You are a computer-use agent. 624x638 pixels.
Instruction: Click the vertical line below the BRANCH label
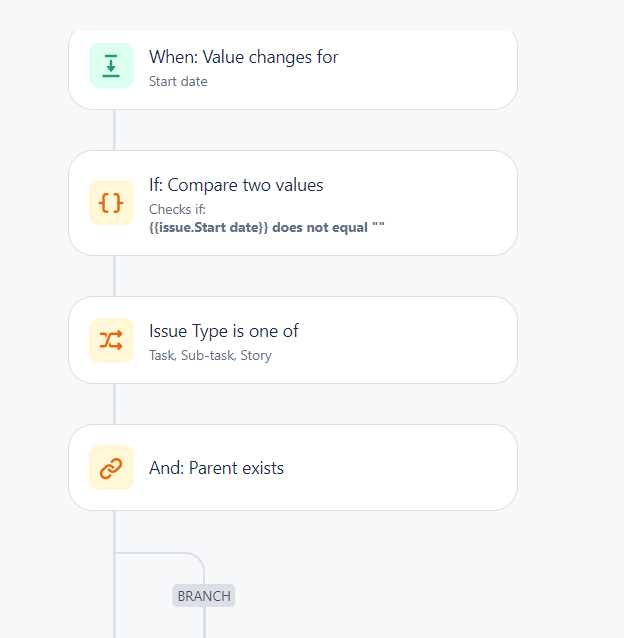204,622
